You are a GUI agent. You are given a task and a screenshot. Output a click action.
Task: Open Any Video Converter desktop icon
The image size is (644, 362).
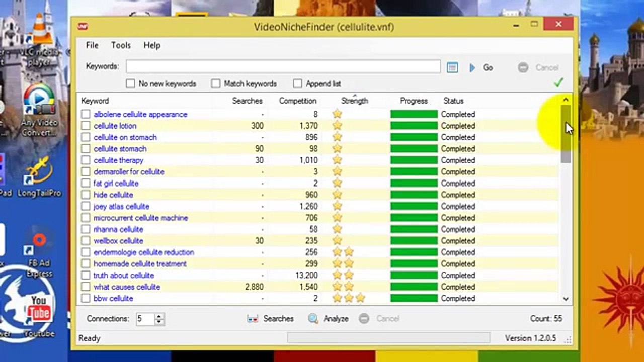click(39, 111)
